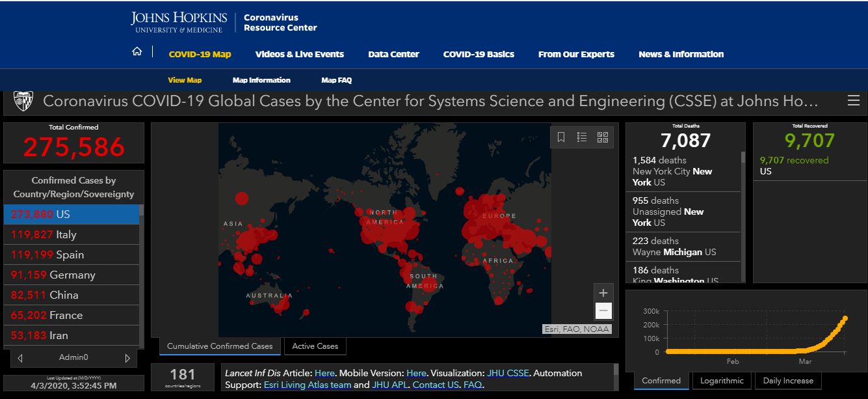The height and width of the screenshot is (399, 868).
Task: Click King Washington deaths entry
Action: pos(683,273)
